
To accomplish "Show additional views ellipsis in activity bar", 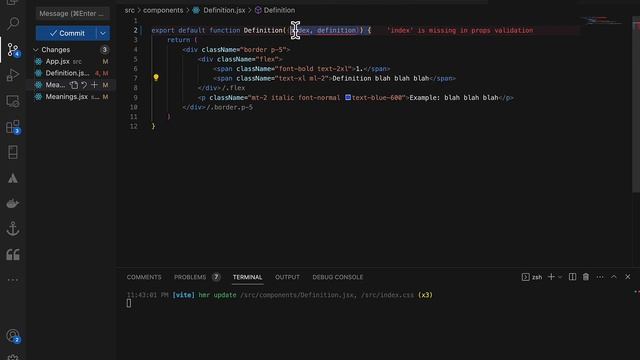I will (13, 280).
